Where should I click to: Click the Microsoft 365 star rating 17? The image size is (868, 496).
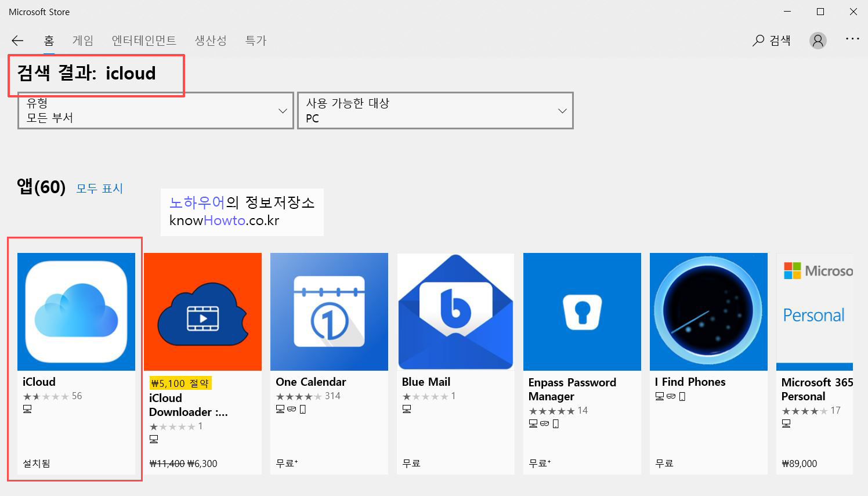tap(811, 411)
